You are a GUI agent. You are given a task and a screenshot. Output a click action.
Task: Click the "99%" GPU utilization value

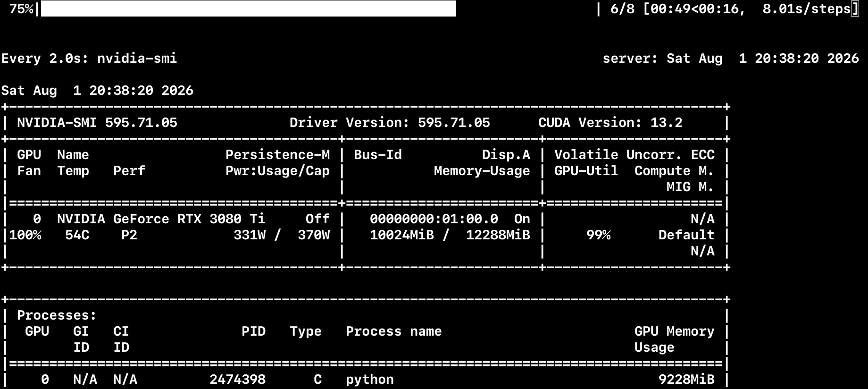click(x=599, y=235)
